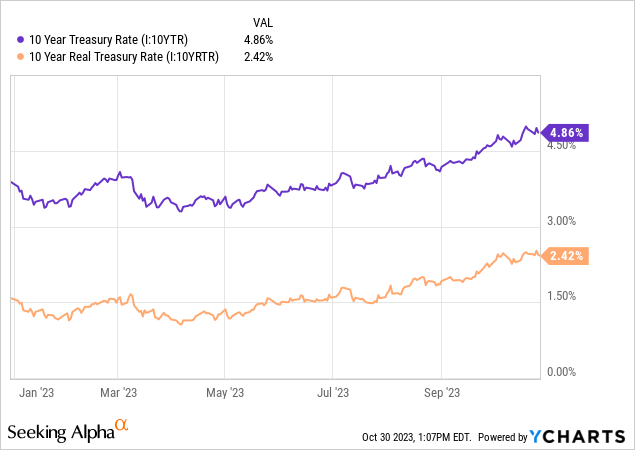Click the VAL column header
The image size is (635, 450).
point(259,21)
